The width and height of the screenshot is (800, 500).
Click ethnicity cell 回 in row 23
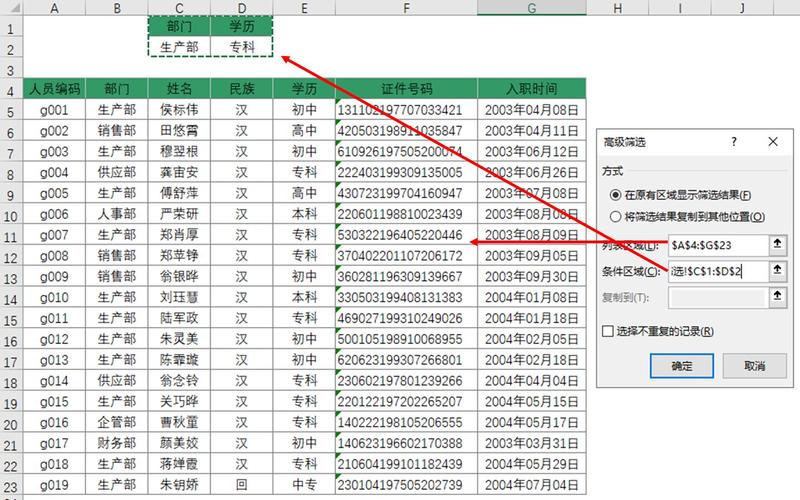[241, 485]
